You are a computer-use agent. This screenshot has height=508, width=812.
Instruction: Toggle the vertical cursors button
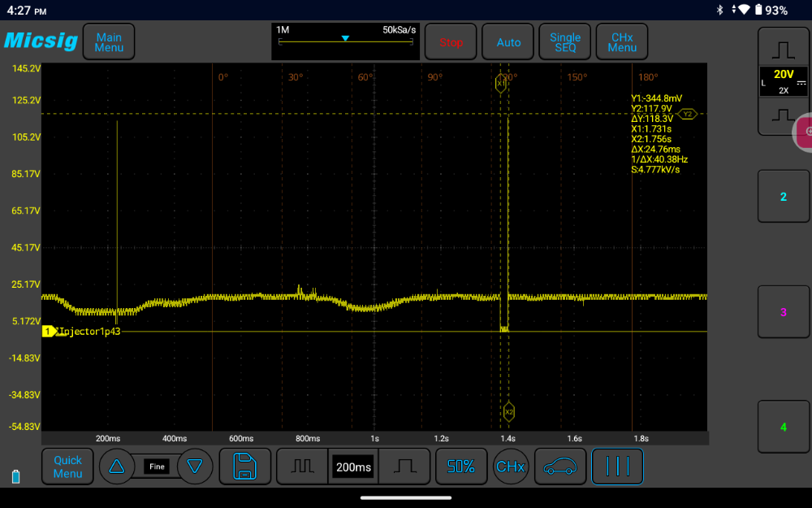coord(617,467)
